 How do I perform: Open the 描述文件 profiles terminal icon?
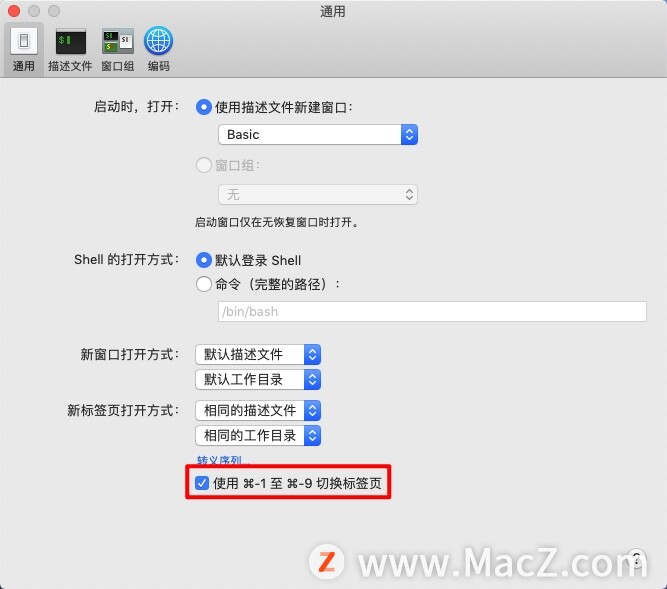pos(70,48)
